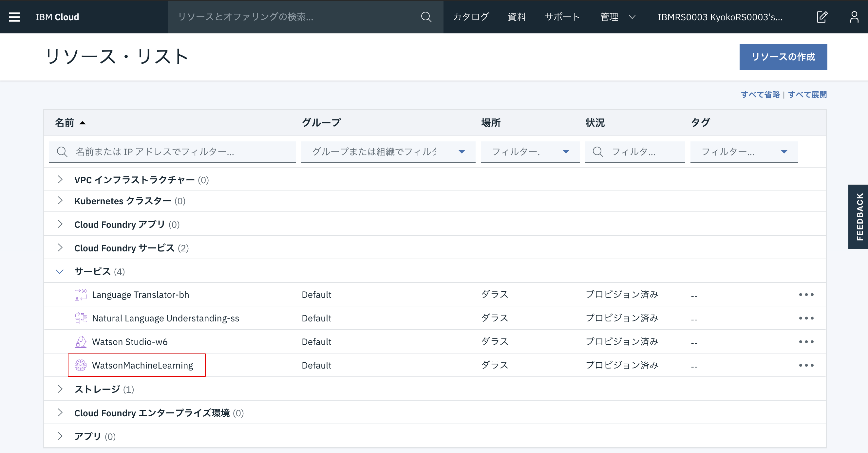Click the sort arrow next to 名前

point(83,123)
